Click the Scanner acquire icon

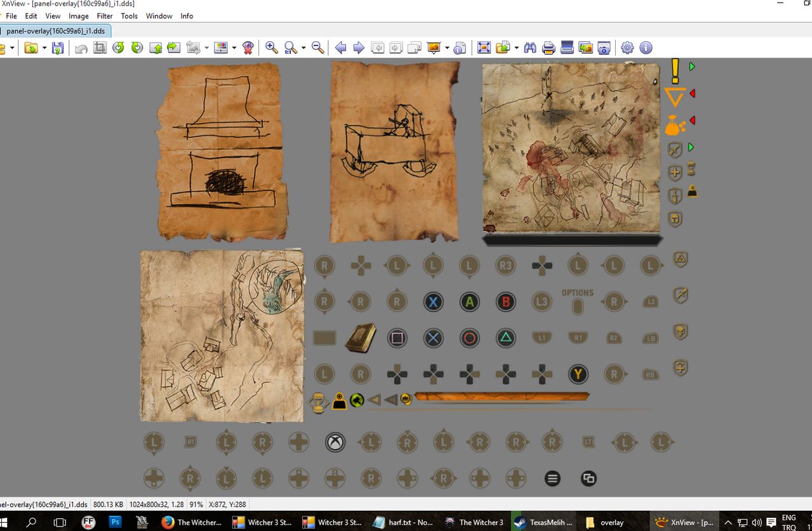pos(568,48)
